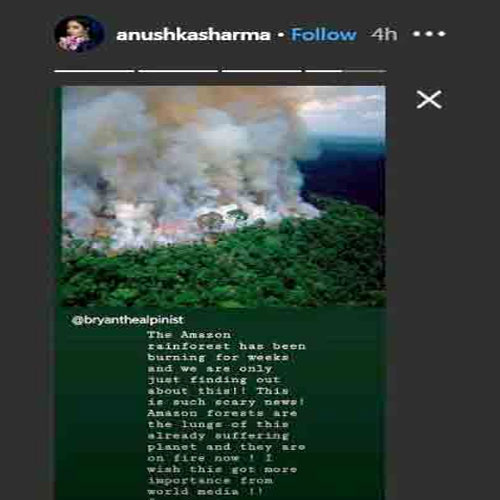This screenshot has height=500, width=500.
Task: Open the three-dot more options menu
Action: (429, 34)
